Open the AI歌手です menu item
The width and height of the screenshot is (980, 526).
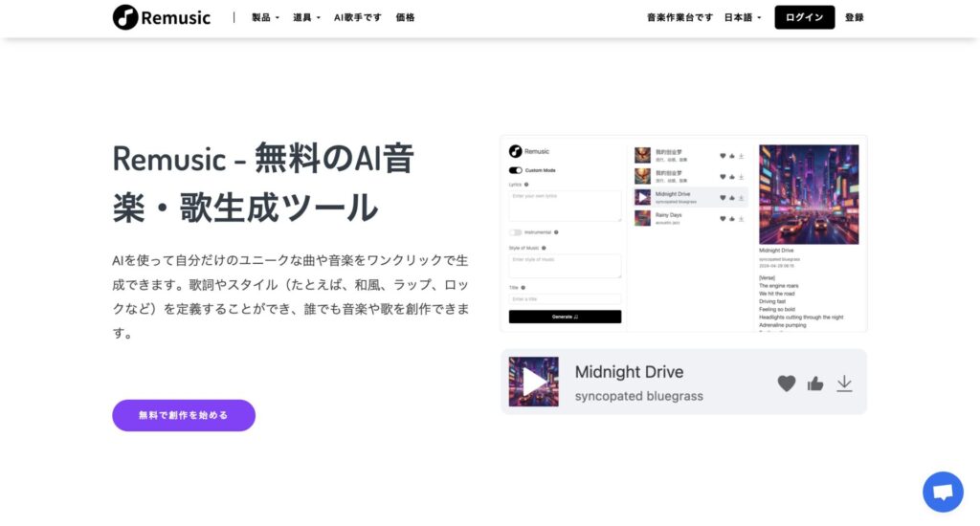coord(358,17)
